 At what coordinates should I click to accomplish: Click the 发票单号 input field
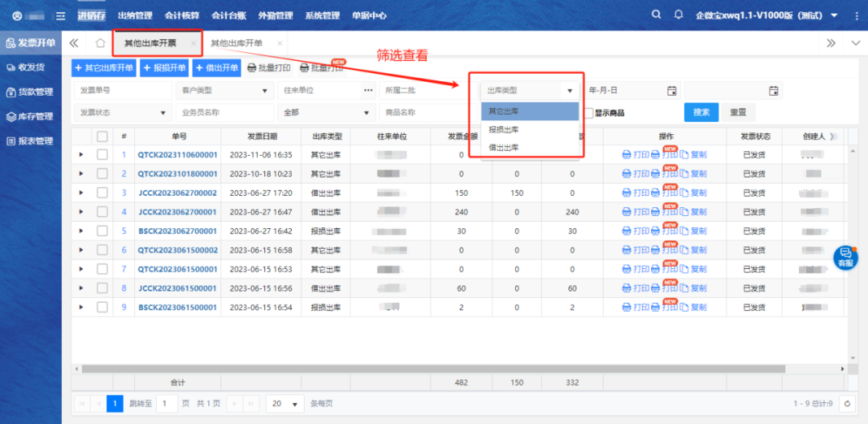coord(122,90)
